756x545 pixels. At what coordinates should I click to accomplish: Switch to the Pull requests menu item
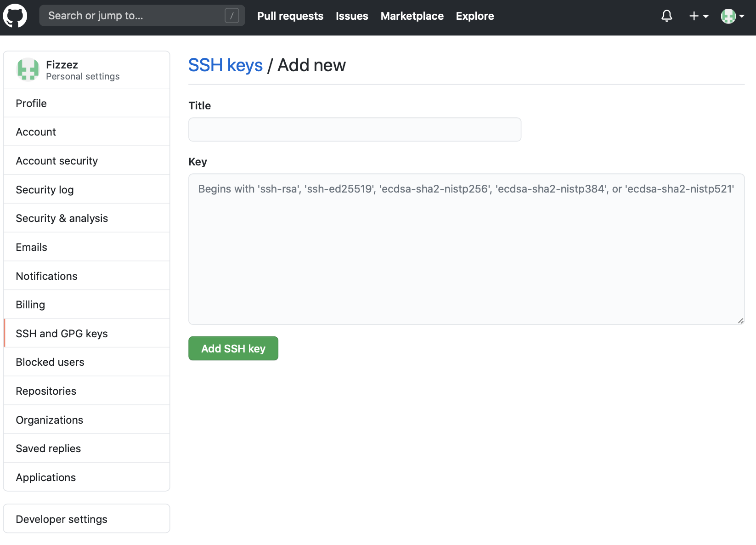point(290,16)
